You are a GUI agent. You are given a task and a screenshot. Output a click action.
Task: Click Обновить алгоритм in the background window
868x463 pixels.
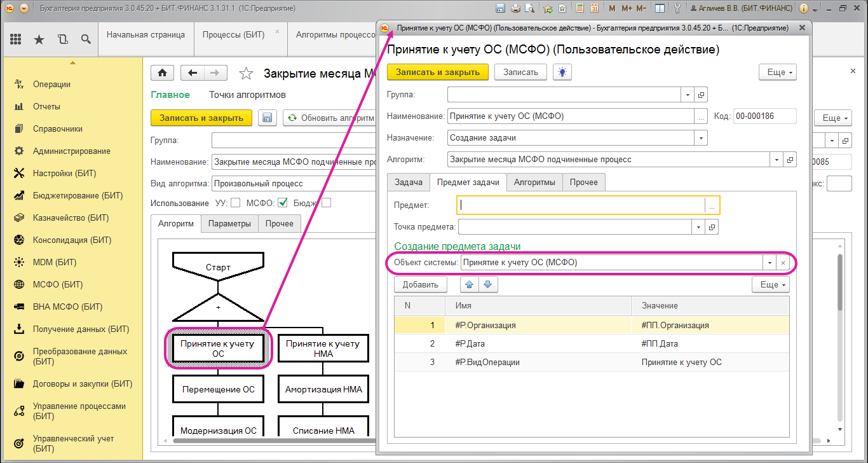pyautogui.click(x=330, y=118)
